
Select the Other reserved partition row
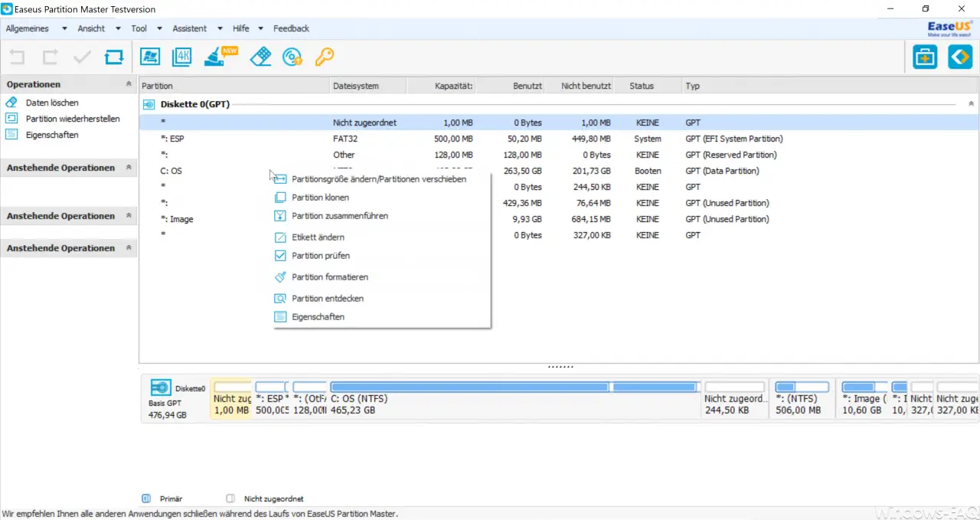(x=559, y=155)
